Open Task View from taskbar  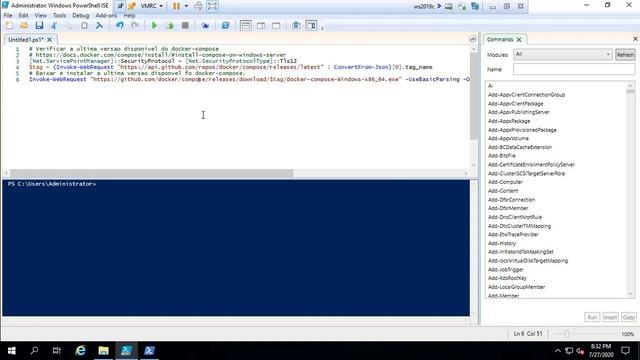pos(57,351)
